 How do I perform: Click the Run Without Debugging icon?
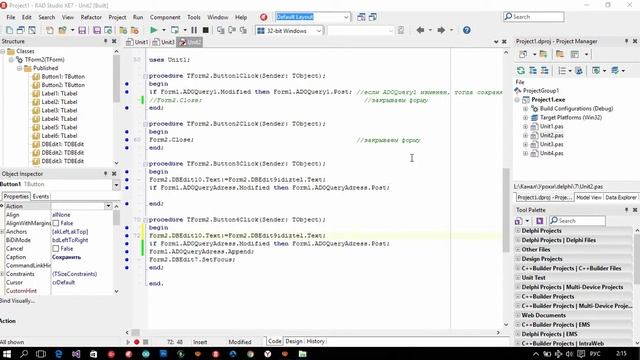pyautogui.click(x=175, y=30)
